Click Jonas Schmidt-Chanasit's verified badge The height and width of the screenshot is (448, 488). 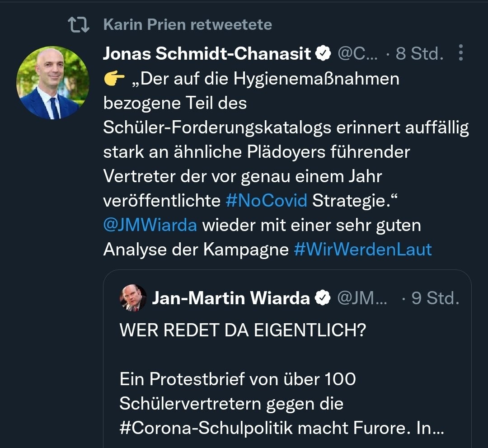(322, 54)
